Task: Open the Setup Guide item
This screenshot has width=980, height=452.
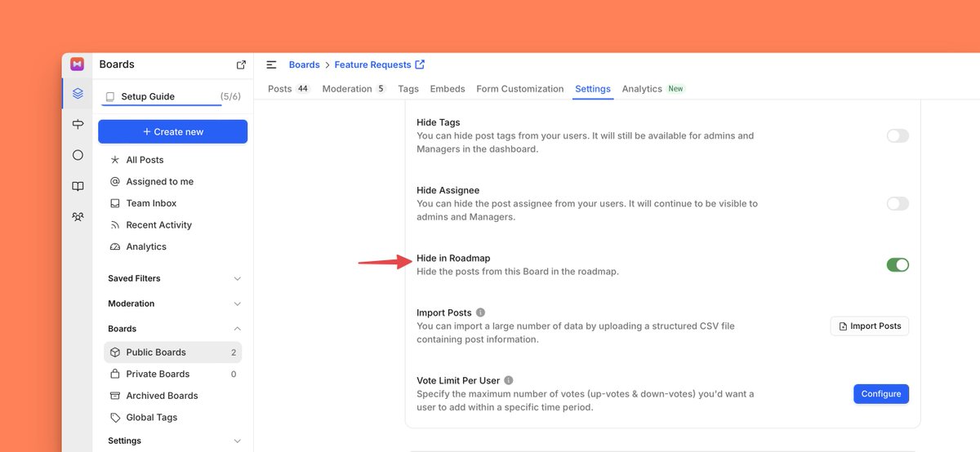Action: pyautogui.click(x=172, y=96)
